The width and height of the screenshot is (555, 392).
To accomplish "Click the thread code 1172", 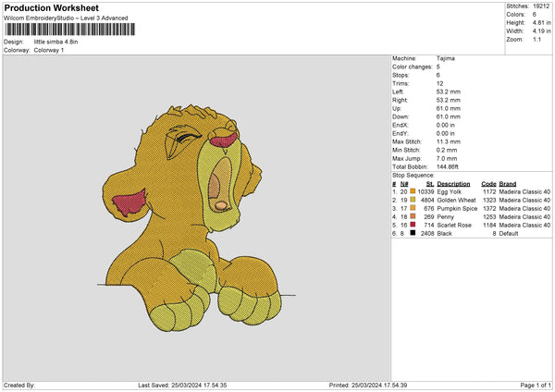I will [x=489, y=191].
